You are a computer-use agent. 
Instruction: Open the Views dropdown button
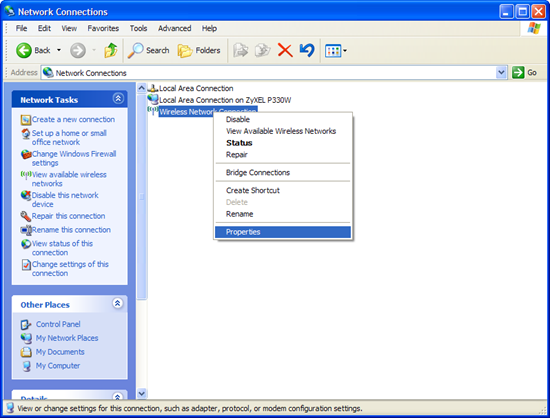click(336, 51)
